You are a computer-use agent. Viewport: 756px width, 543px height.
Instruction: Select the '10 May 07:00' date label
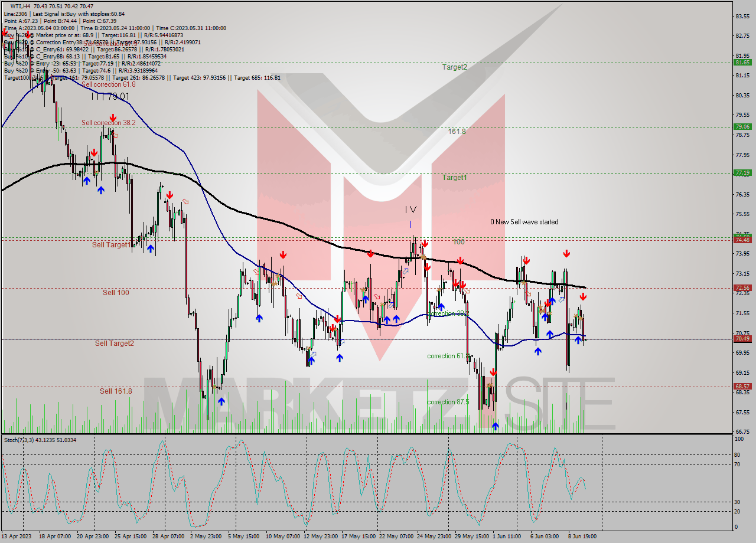[x=282, y=537]
